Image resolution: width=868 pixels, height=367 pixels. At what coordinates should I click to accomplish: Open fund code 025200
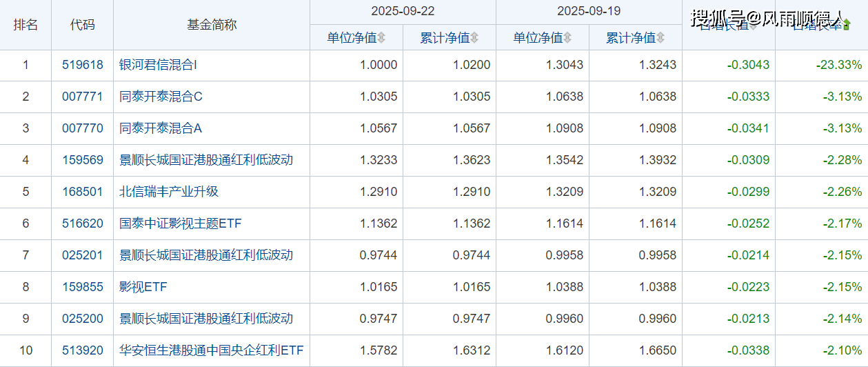(82, 319)
